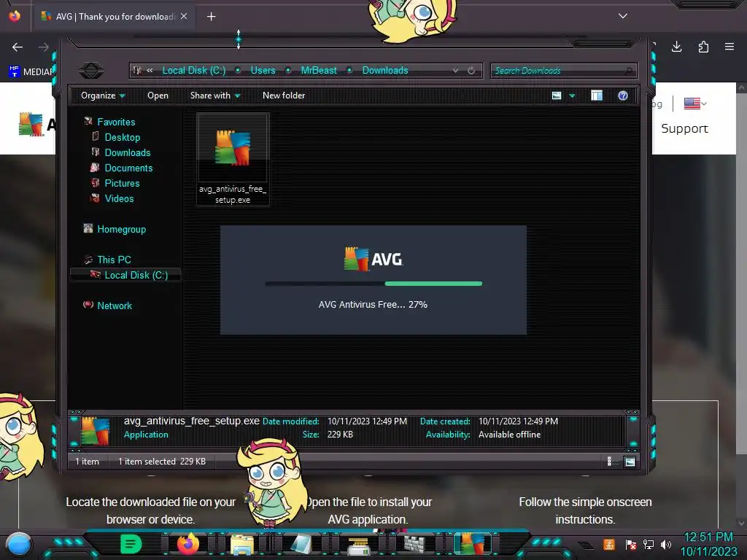
Task: Select Homegroup in navigation pane
Action: 122,229
